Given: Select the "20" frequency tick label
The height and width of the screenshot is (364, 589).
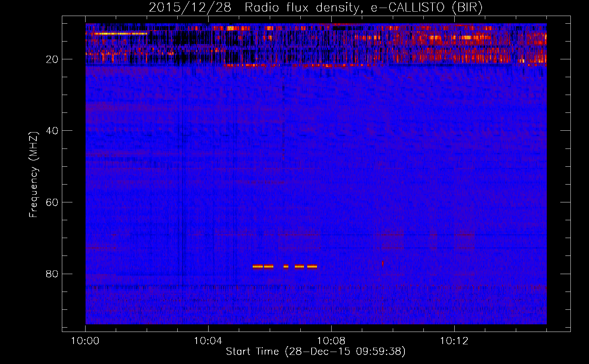Looking at the screenshot, I should [52, 59].
